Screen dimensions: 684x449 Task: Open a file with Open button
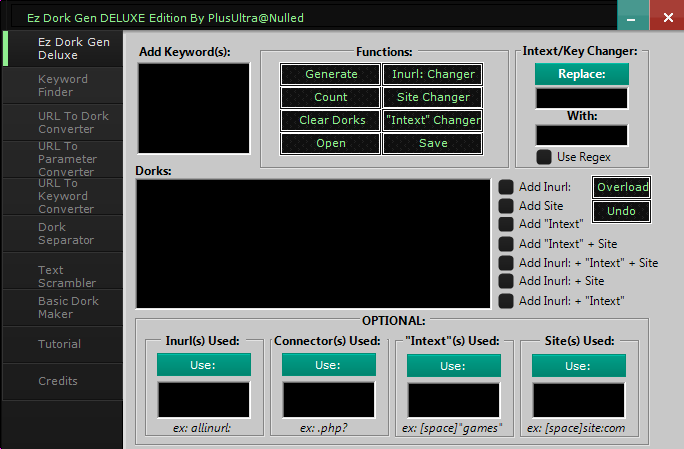[330, 143]
